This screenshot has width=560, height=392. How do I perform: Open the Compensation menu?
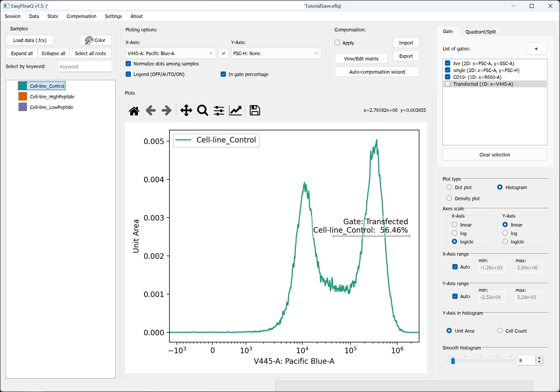point(81,16)
